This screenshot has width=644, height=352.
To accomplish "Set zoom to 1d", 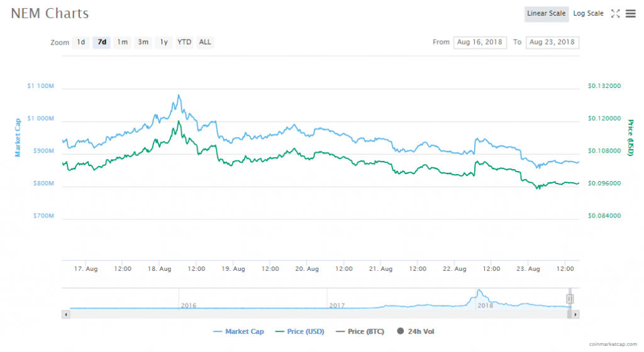I will click(81, 42).
